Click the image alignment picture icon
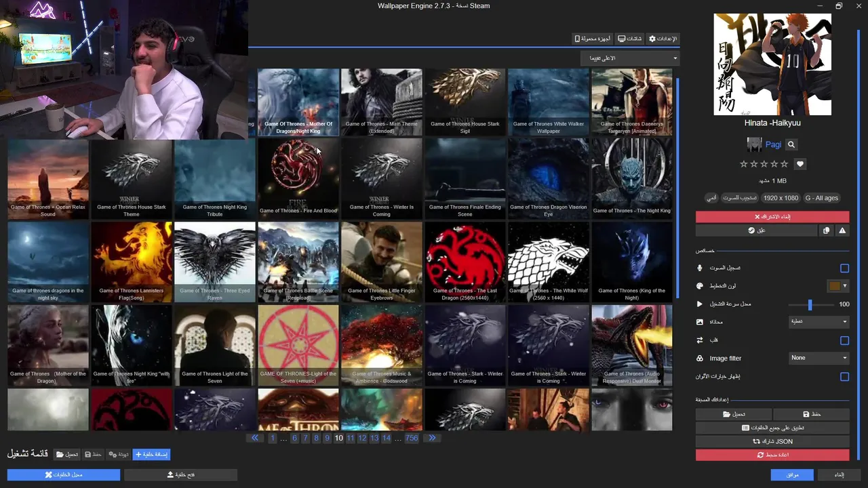 pyautogui.click(x=700, y=322)
